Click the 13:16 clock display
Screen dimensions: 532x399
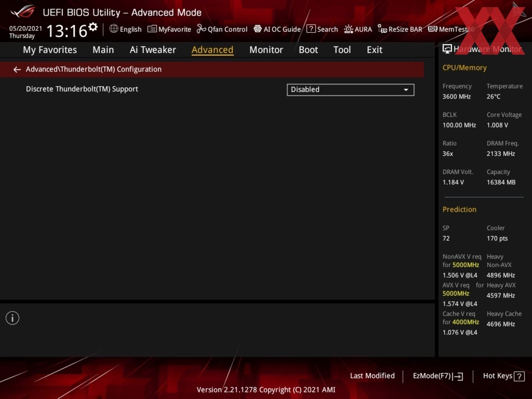[66, 31]
